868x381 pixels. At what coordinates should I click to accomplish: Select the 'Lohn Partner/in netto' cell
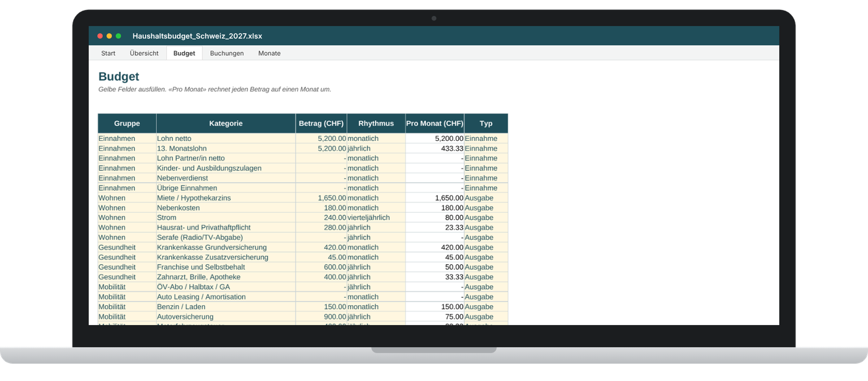pyautogui.click(x=226, y=158)
